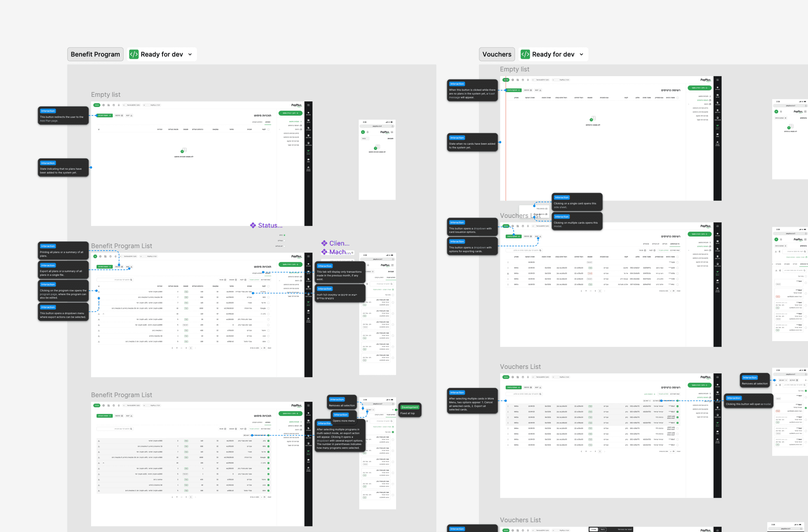Image resolution: width=808 pixels, height=532 pixels.
Task: Untick the green Google row checkbox in multi-select Benefit list
Action: (x=268, y=457)
